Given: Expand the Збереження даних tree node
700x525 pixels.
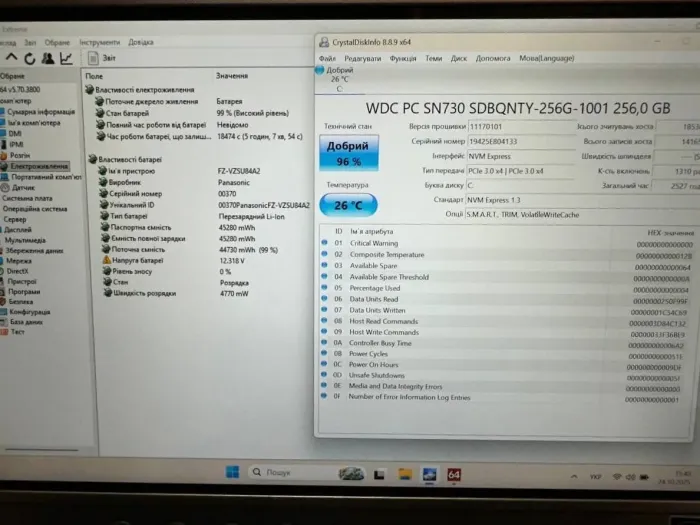Looking at the screenshot, I should 33,250.
